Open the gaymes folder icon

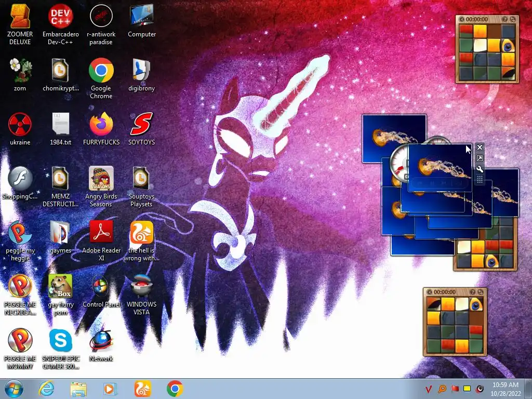tap(60, 237)
